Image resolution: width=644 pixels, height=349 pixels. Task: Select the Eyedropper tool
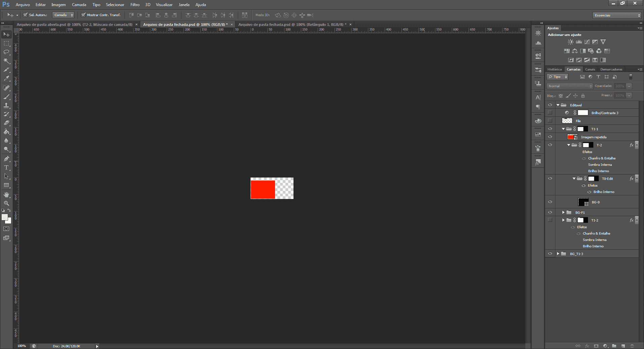[x=6, y=79]
